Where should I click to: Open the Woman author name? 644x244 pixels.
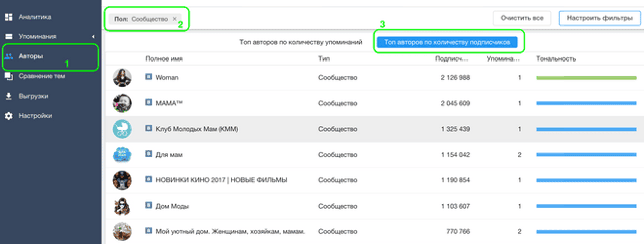(x=167, y=78)
